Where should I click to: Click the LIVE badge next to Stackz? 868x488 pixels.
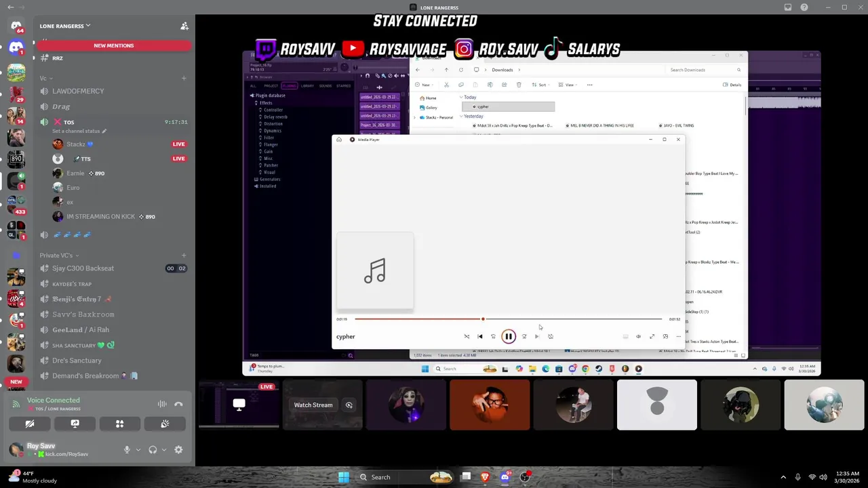pos(178,144)
